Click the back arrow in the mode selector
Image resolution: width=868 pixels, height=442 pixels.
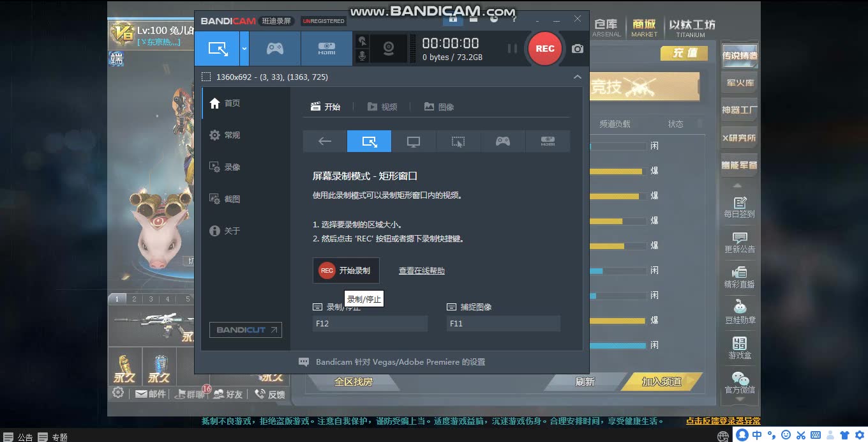click(324, 141)
